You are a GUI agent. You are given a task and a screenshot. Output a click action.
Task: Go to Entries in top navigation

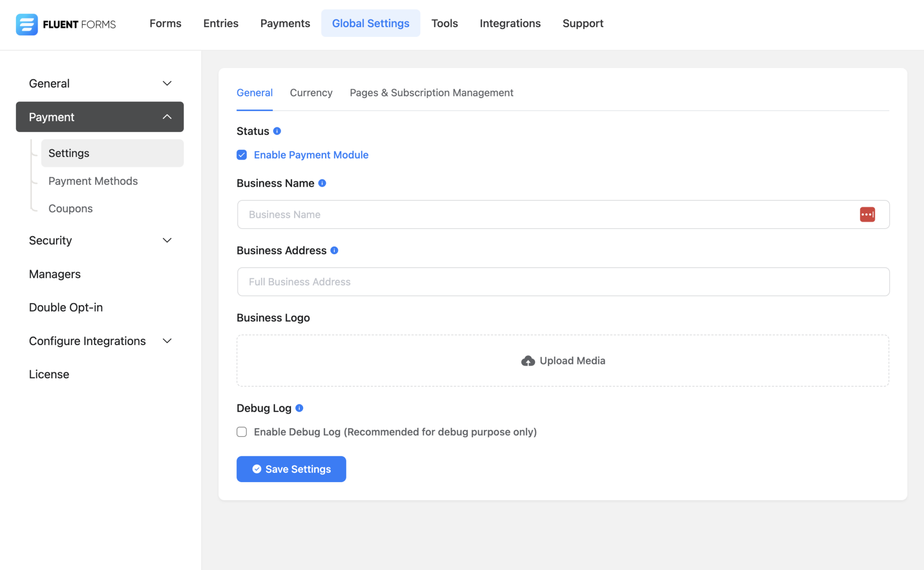click(x=221, y=23)
